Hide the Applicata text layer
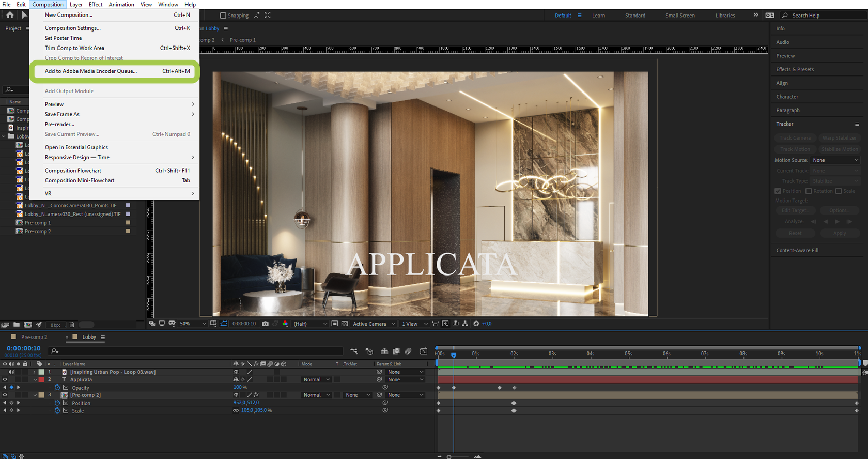 coord(5,379)
